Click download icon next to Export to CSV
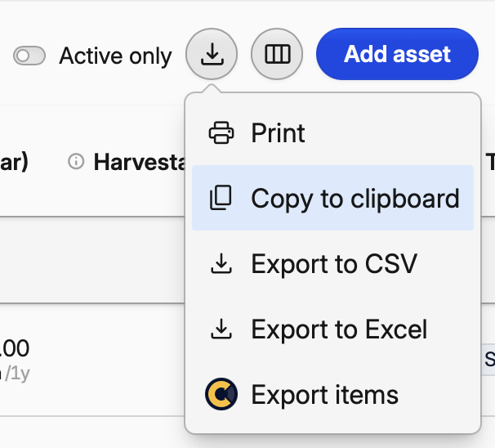 click(x=221, y=264)
